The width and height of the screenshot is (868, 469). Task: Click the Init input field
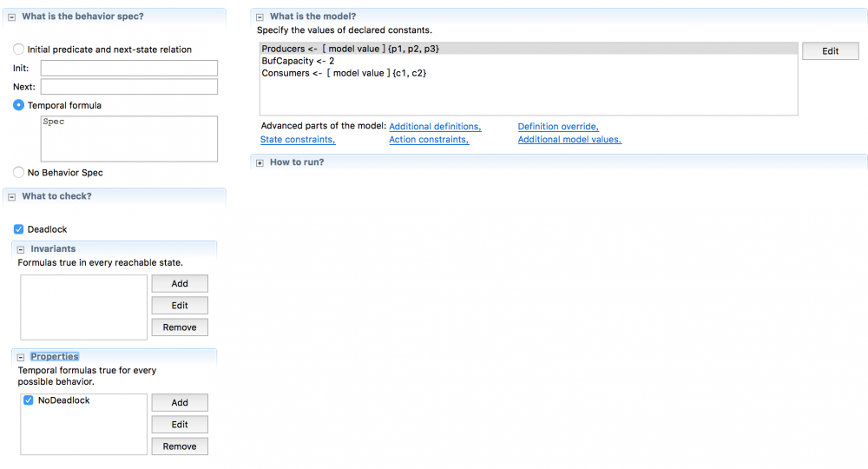coord(128,68)
